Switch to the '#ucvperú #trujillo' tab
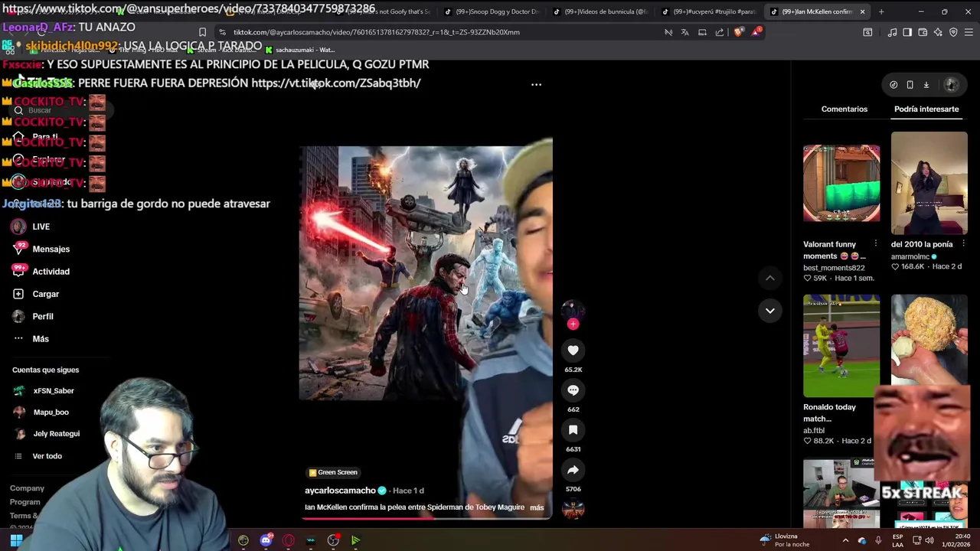This screenshot has height=551, width=980. point(708,11)
